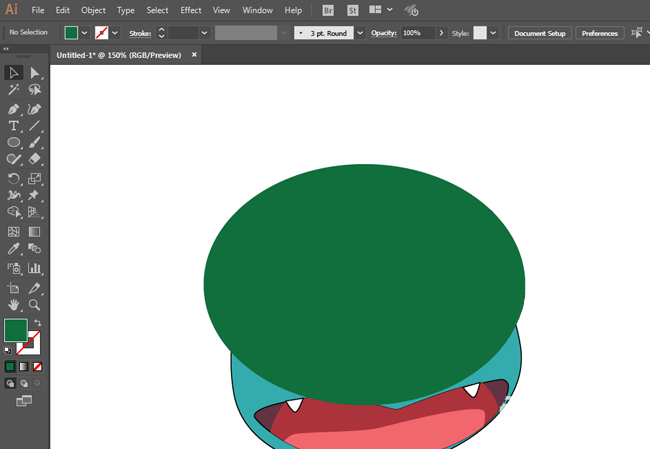Image resolution: width=650 pixels, height=449 pixels.
Task: Open the Object menu
Action: [x=94, y=10]
